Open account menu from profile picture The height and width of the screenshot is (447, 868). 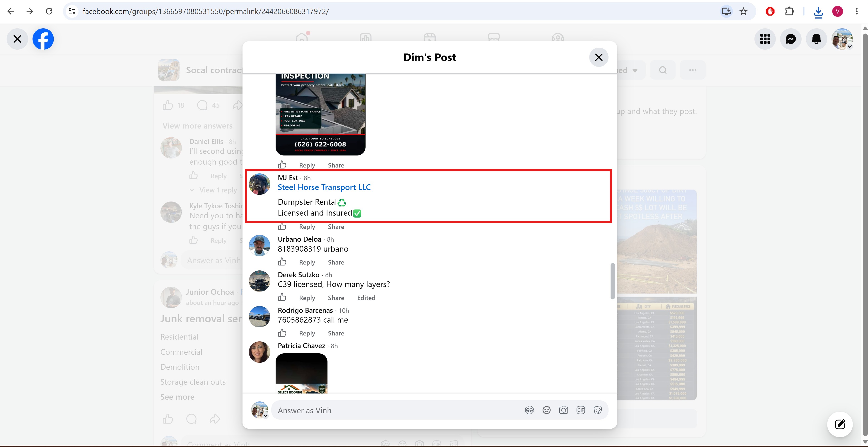click(842, 39)
